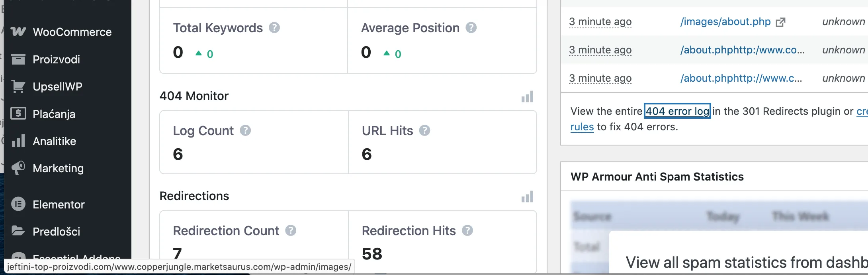Click the Elementor circle icon

(18, 204)
